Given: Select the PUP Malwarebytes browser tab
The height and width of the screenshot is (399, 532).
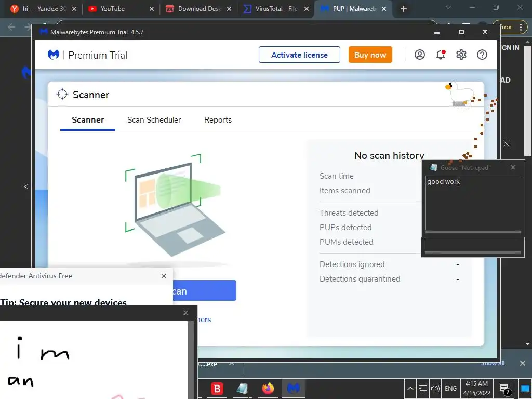Looking at the screenshot, I should click(x=353, y=9).
